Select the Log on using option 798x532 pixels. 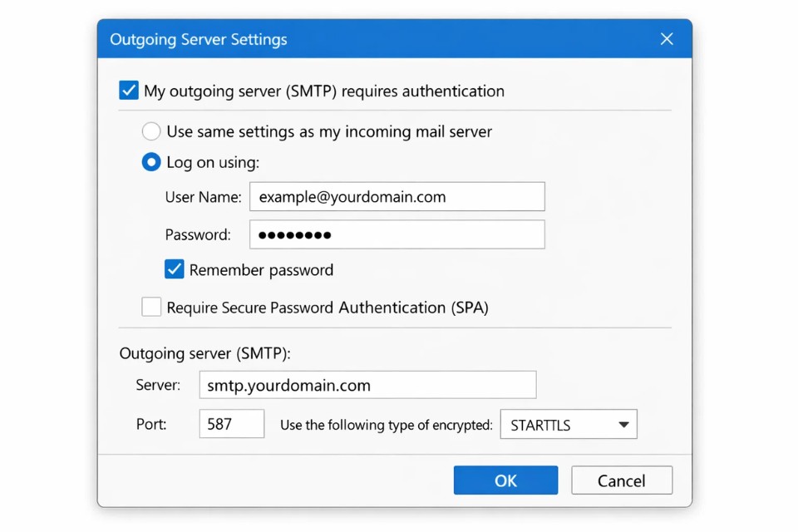pos(150,162)
